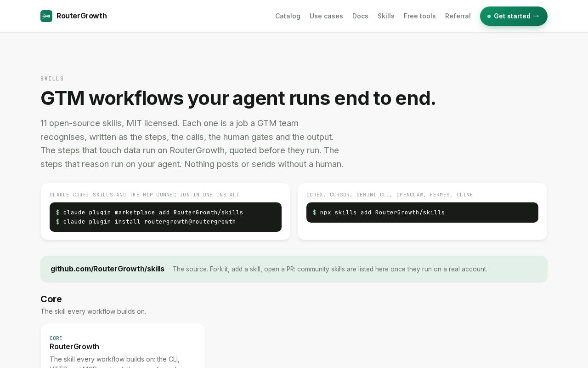Click the RouterGrowth green logo icon

coord(46,16)
